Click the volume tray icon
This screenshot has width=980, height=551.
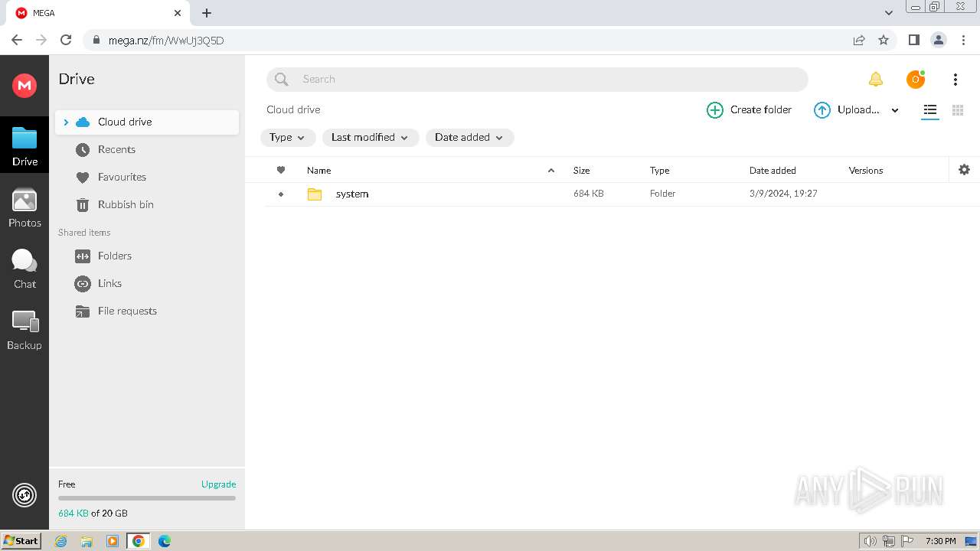(870, 541)
